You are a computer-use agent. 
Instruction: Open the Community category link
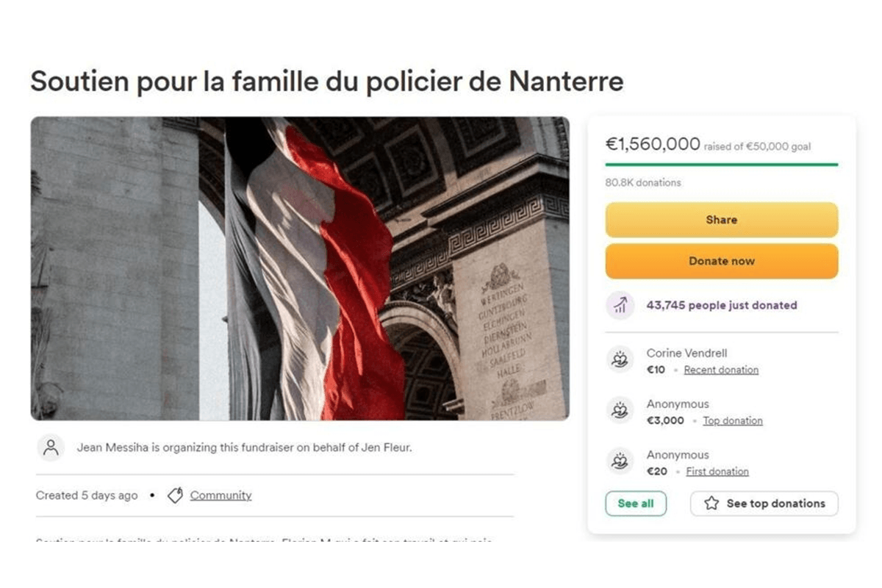[220, 495]
